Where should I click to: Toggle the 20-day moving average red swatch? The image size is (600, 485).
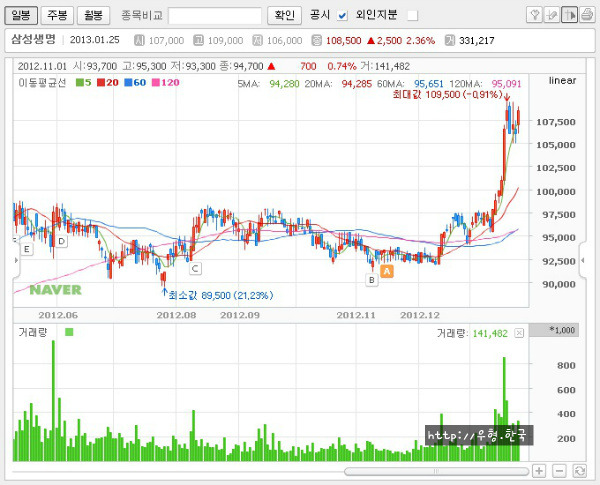[x=101, y=82]
